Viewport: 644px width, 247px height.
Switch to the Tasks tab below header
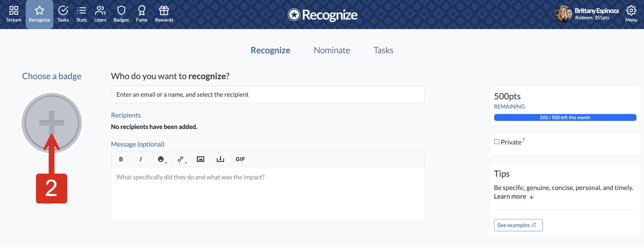pos(383,50)
